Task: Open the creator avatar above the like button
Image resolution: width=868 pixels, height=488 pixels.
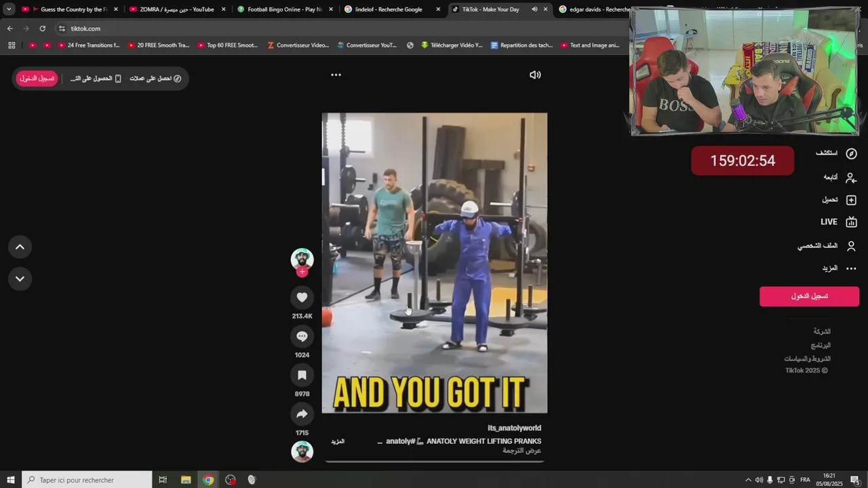Action: [302, 259]
